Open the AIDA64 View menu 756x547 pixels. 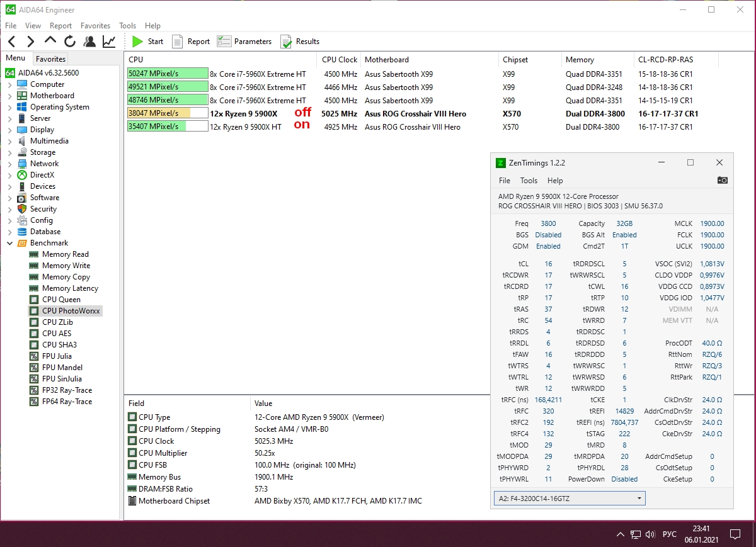[33, 26]
